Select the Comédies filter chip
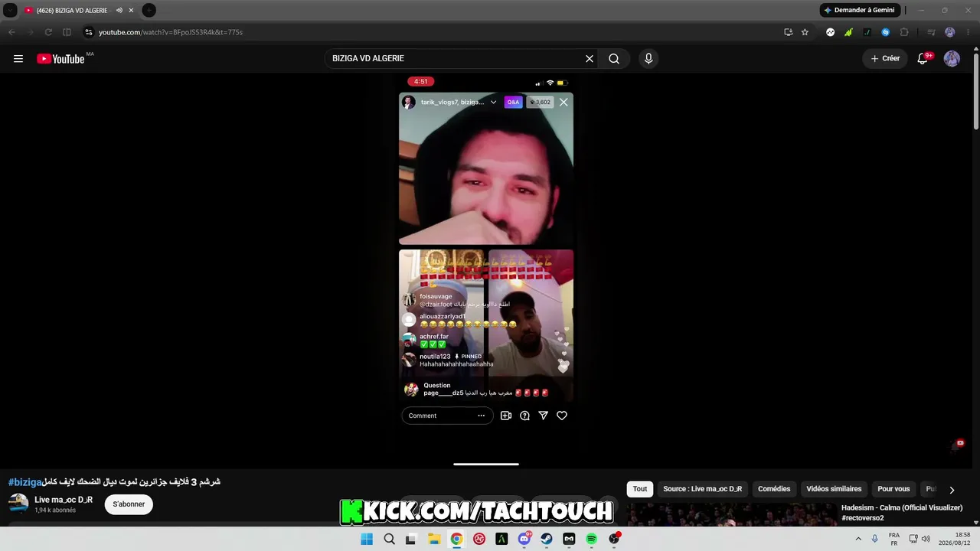 pos(774,489)
